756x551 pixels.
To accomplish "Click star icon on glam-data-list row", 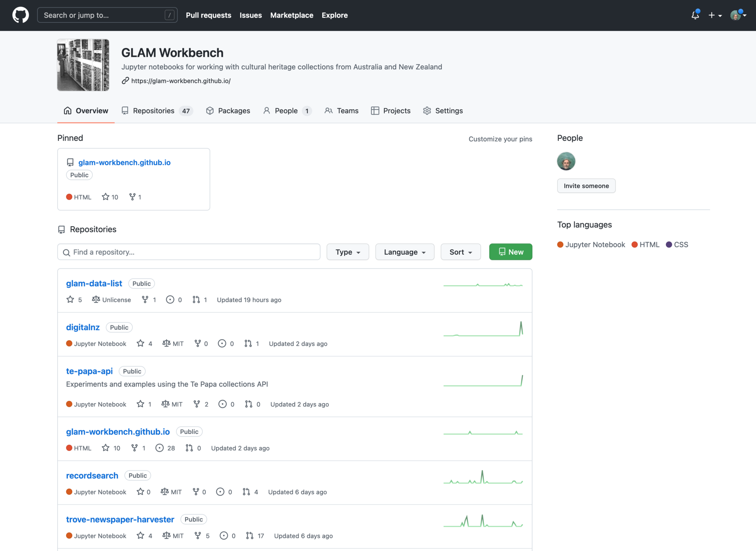I will [70, 300].
